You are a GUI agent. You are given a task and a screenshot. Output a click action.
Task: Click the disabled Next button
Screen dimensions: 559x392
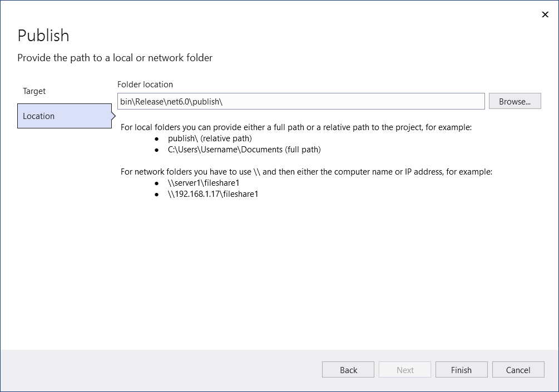tap(404, 369)
